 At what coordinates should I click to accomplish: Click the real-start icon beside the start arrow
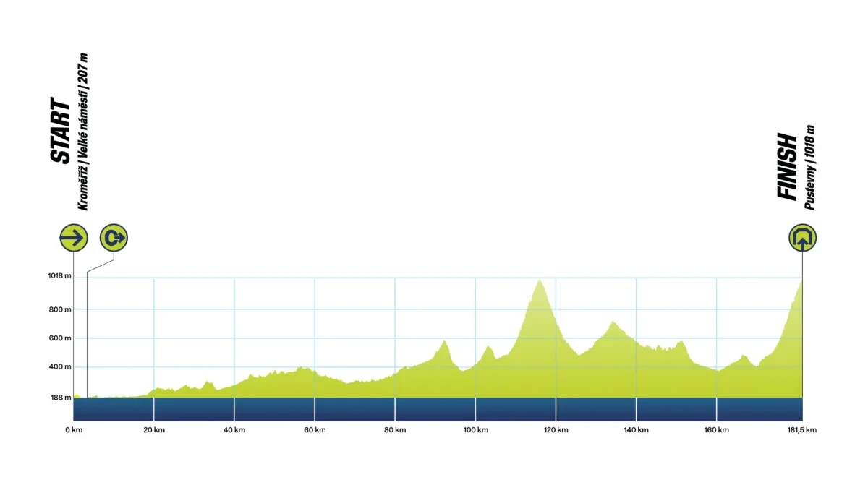[114, 237]
